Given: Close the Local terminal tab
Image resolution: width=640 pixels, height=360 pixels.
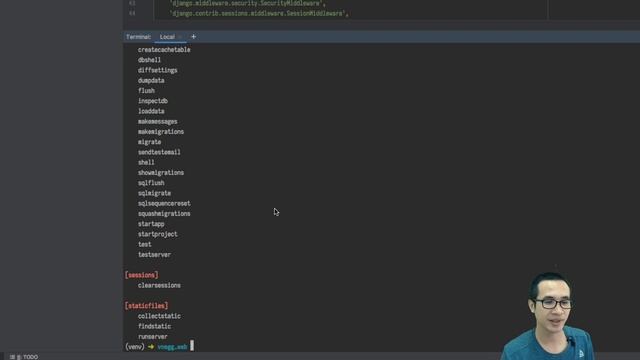Looking at the screenshot, I should pos(180,37).
